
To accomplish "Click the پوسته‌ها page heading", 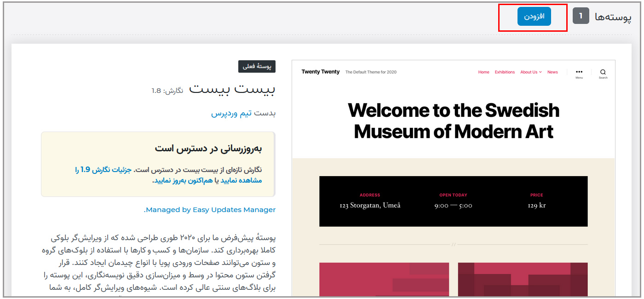I will pos(613,17).
